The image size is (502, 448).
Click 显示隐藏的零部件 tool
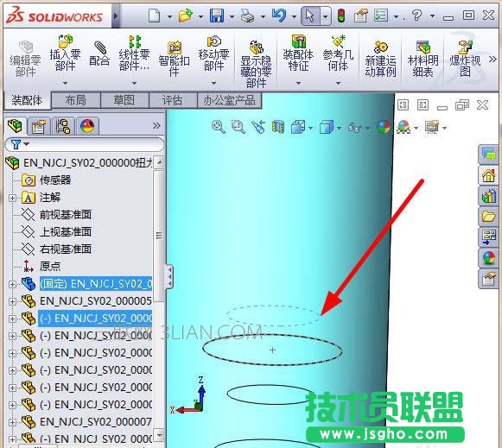coord(256,65)
